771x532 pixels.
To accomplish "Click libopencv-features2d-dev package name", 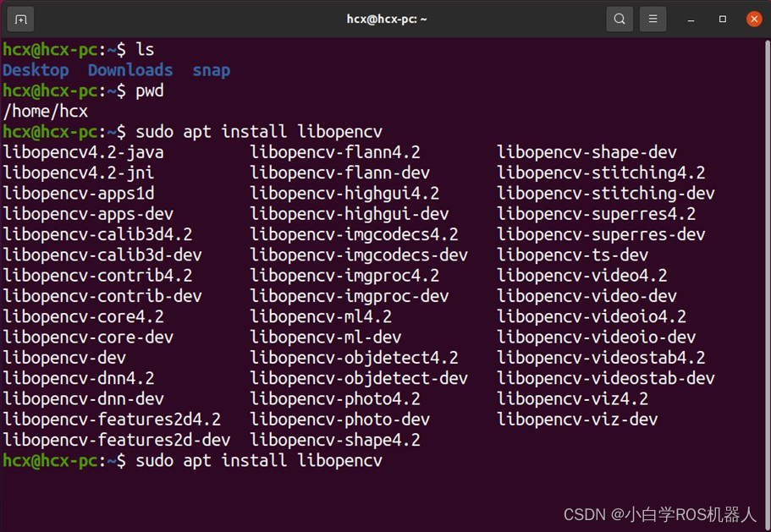I will [x=117, y=440].
